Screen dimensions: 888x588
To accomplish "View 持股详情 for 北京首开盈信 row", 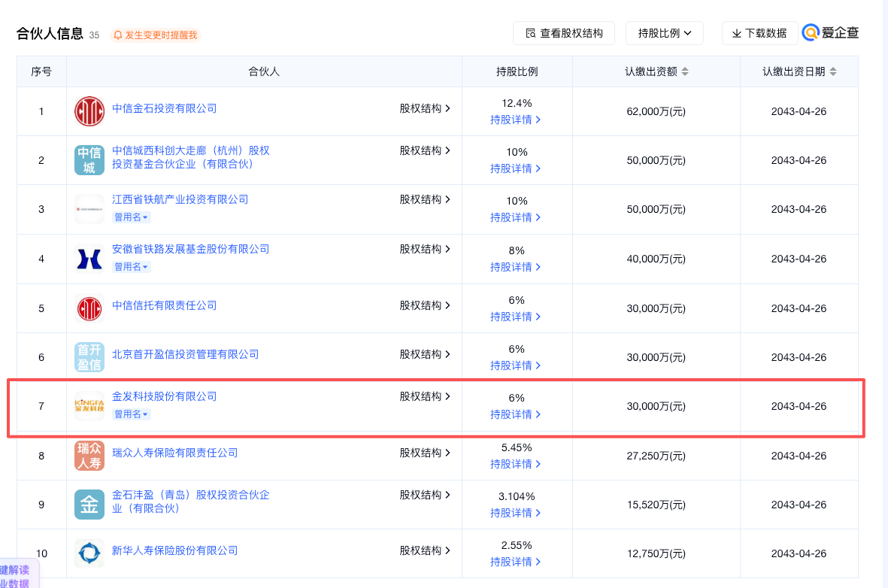I will click(515, 365).
